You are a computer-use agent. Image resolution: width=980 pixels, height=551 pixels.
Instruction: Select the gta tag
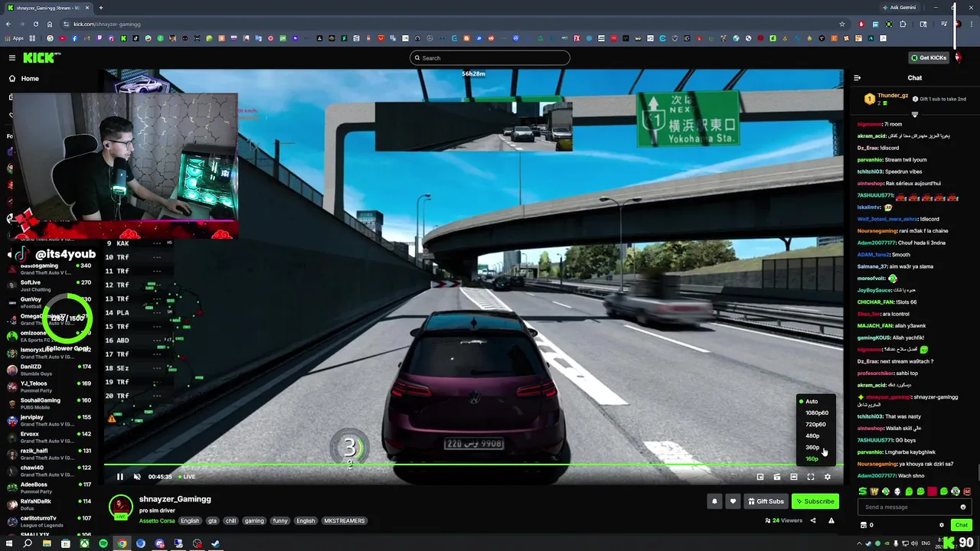212,520
